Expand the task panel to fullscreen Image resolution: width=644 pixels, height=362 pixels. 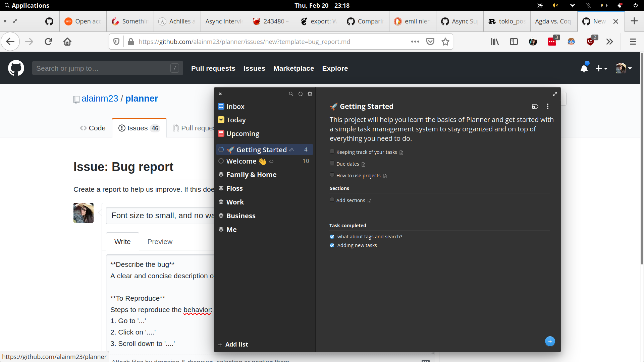pos(554,94)
